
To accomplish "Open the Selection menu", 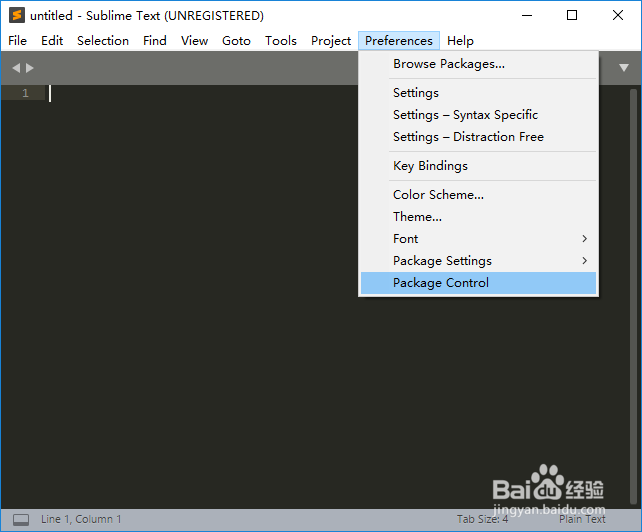I will click(x=103, y=41).
